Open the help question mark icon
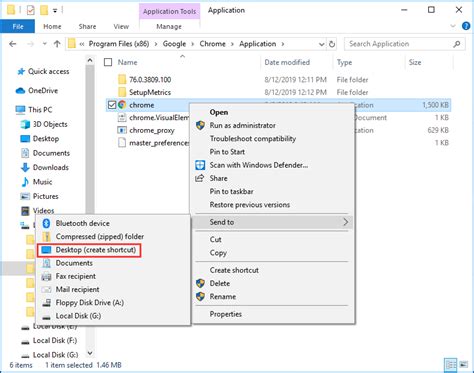 click(x=466, y=26)
